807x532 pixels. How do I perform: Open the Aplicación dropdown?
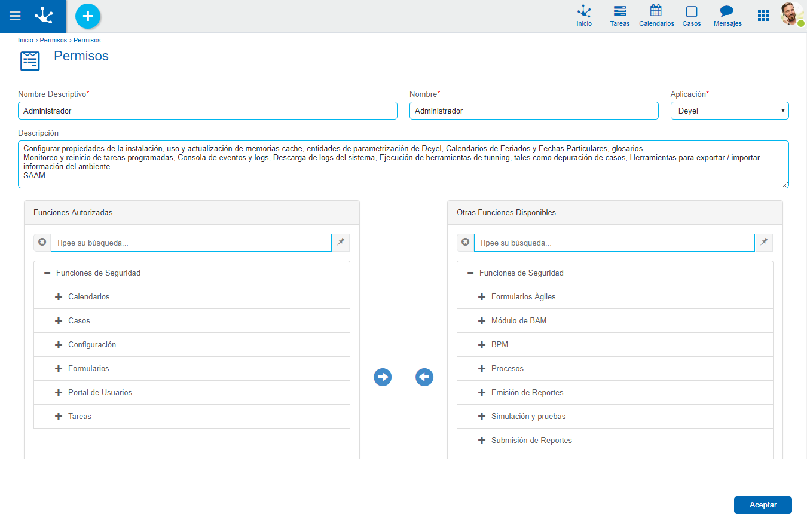tap(730, 111)
